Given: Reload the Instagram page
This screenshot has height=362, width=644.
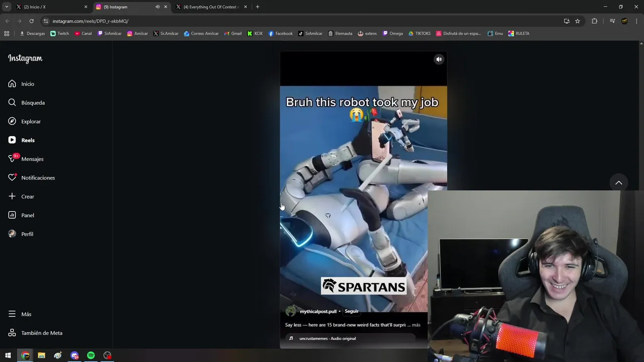Looking at the screenshot, I should 31,21.
